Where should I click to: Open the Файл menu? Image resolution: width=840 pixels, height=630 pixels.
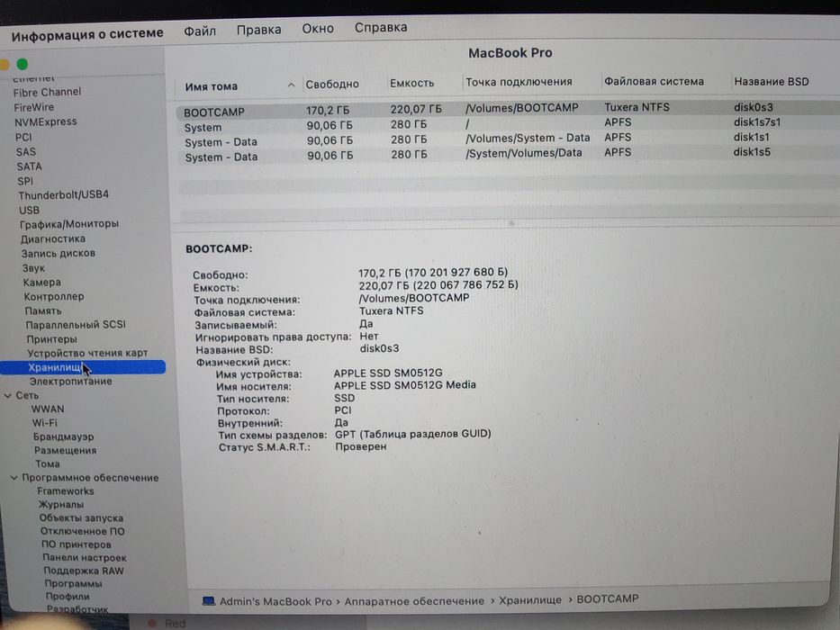(x=200, y=31)
